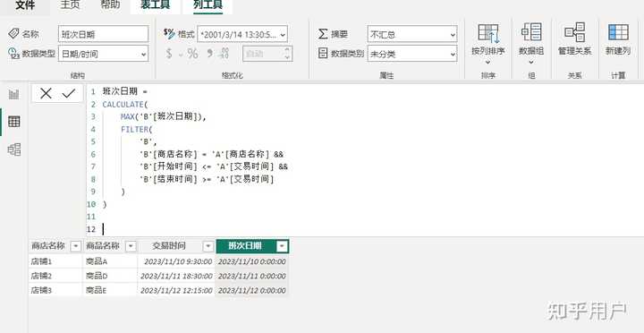Image resolution: width=644 pixels, height=333 pixels.
Task: Expand the 按列排序 dropdown arrow
Action: coord(488,63)
